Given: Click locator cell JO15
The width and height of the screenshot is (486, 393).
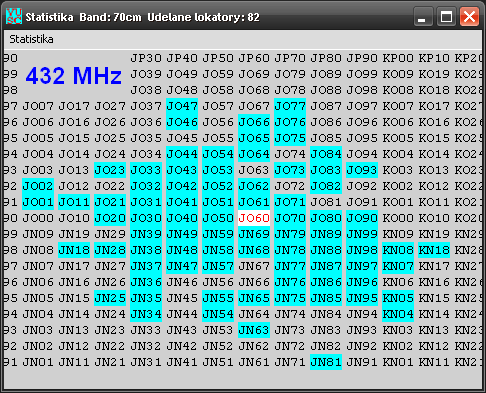Looking at the screenshot, I should coord(74,138).
